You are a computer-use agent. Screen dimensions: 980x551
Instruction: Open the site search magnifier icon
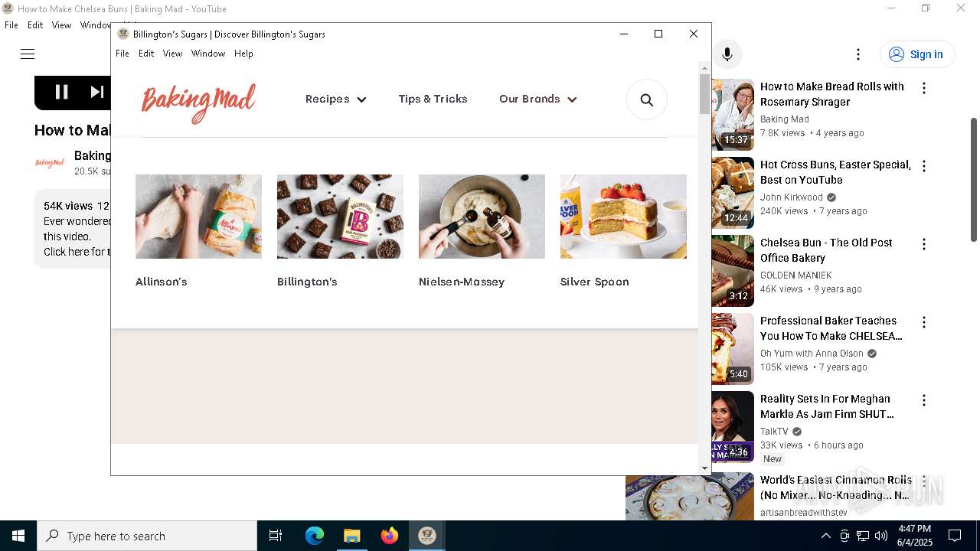[647, 99]
